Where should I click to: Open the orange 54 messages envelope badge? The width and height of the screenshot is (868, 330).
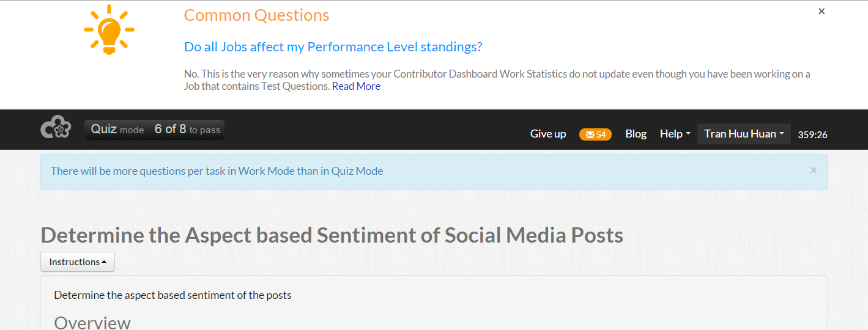click(595, 134)
